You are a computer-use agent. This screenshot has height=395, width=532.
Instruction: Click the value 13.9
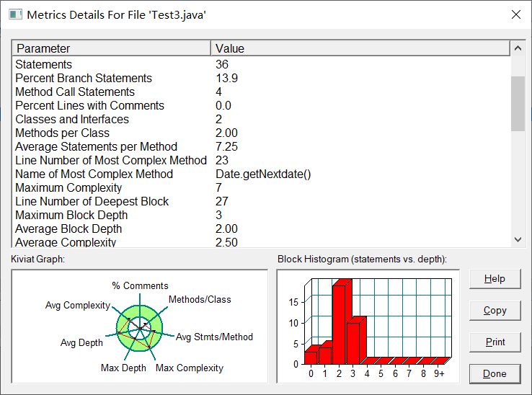click(x=226, y=78)
